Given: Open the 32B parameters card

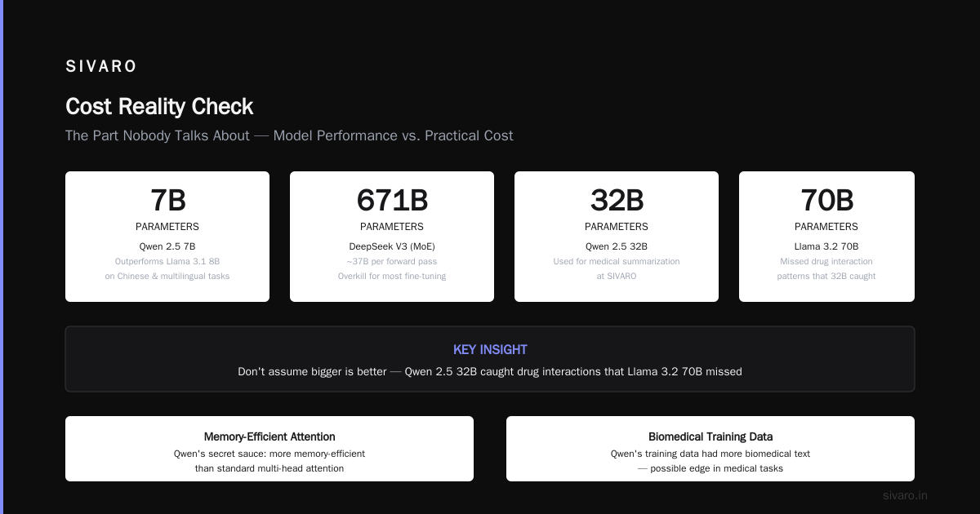Looking at the screenshot, I should (x=617, y=237).
